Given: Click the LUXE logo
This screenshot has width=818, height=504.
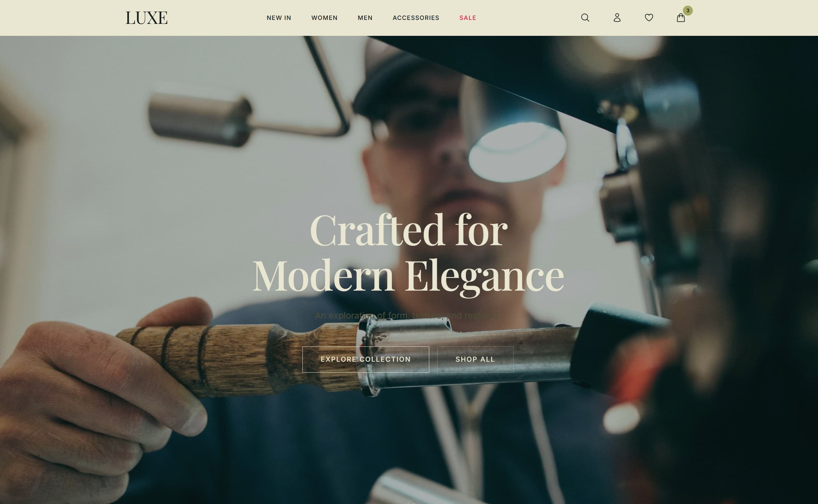Looking at the screenshot, I should 146,18.
